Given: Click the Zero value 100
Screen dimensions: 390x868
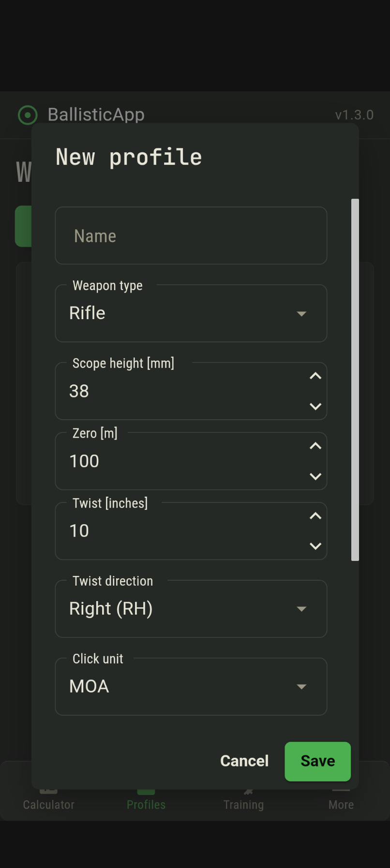Looking at the screenshot, I should (84, 461).
